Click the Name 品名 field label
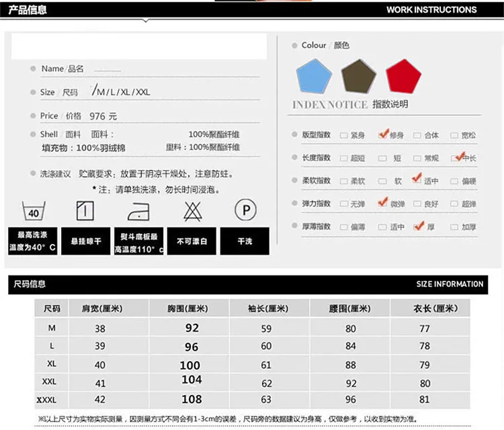Image resolution: width=504 pixels, height=430 pixels. tap(62, 69)
